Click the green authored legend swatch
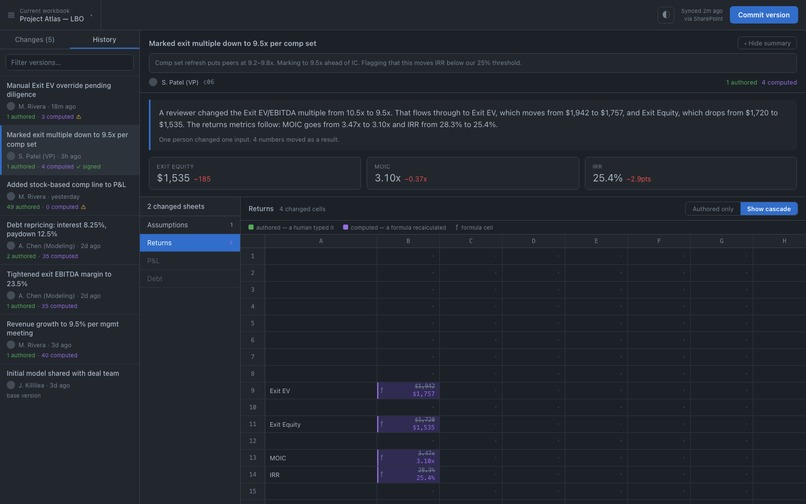The width and height of the screenshot is (806, 504). [251, 227]
